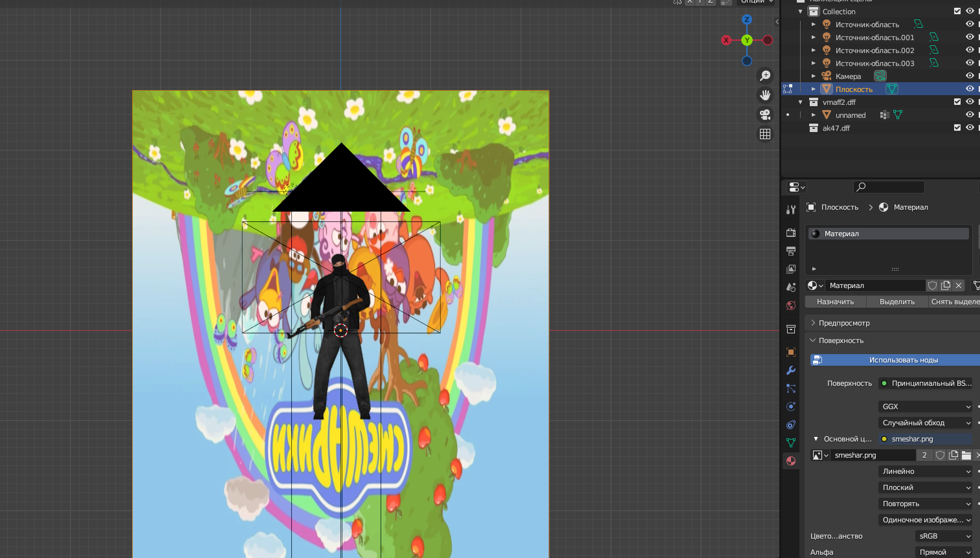
Task: Select Источник-область.002 in the outliner
Action: coord(874,50)
